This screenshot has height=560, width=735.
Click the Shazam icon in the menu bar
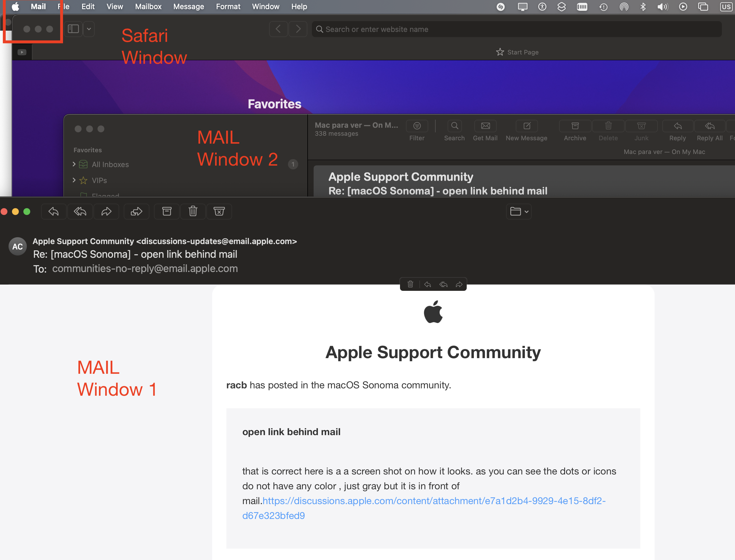(x=500, y=6)
